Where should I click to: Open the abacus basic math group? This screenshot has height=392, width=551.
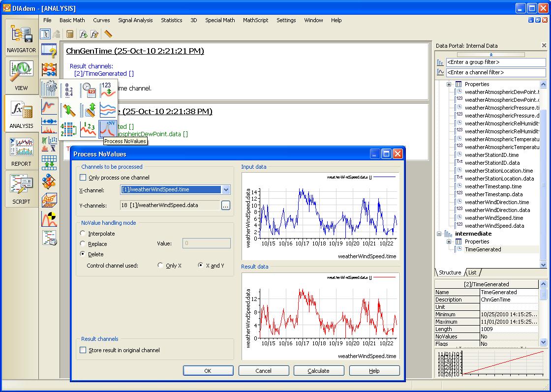[x=49, y=69]
